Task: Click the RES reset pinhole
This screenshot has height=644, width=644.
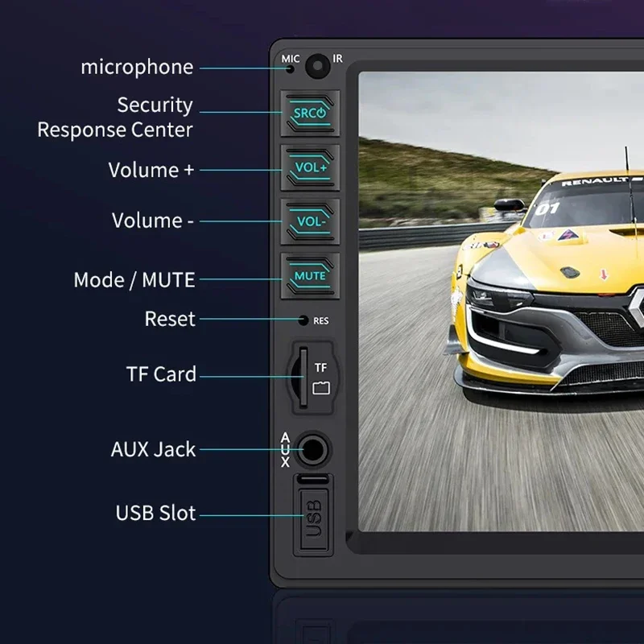Action: pos(303,320)
